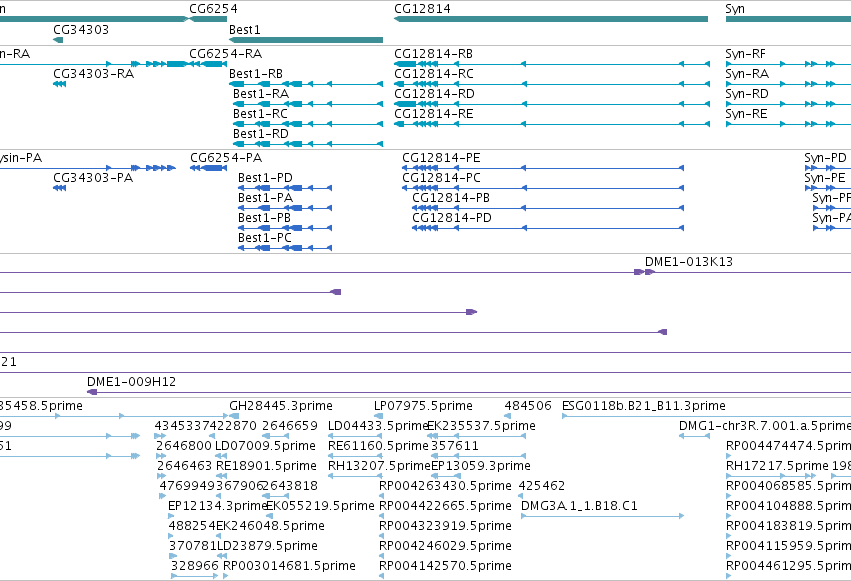
Task: Select transcript CG12814-RE
Action: pyautogui.click(x=434, y=114)
